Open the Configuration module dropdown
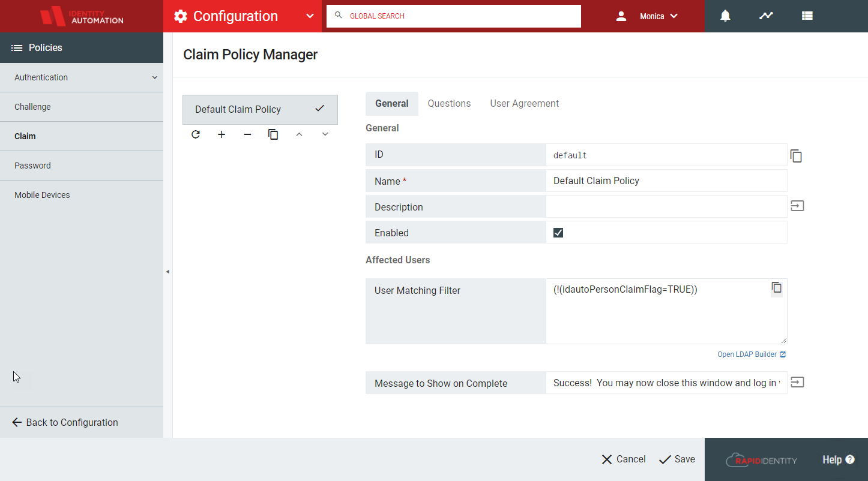868x481 pixels. (x=310, y=16)
